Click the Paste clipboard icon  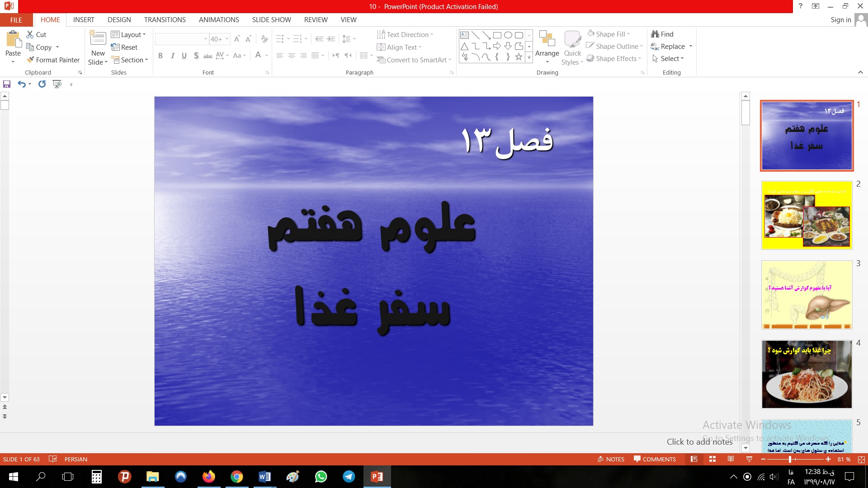[x=13, y=40]
